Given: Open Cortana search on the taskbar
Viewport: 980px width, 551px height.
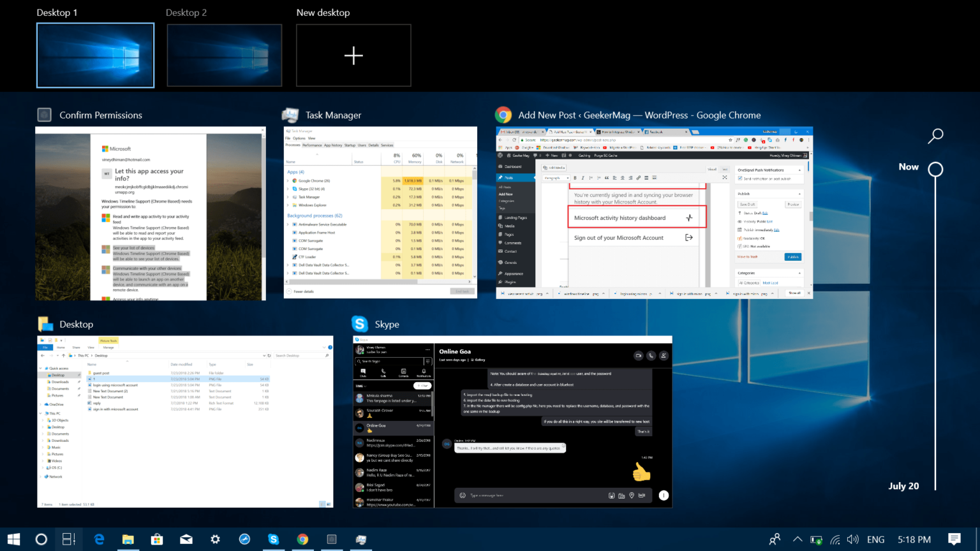Looking at the screenshot, I should [x=41, y=539].
